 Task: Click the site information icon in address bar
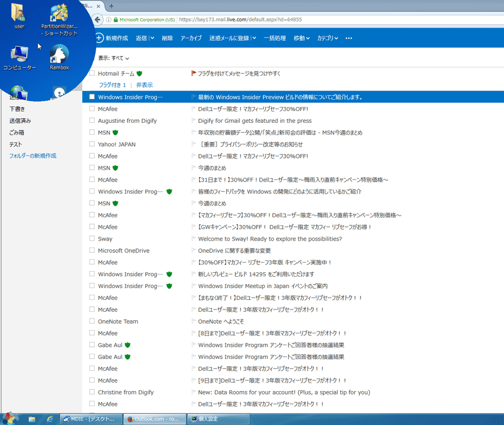[x=109, y=20]
